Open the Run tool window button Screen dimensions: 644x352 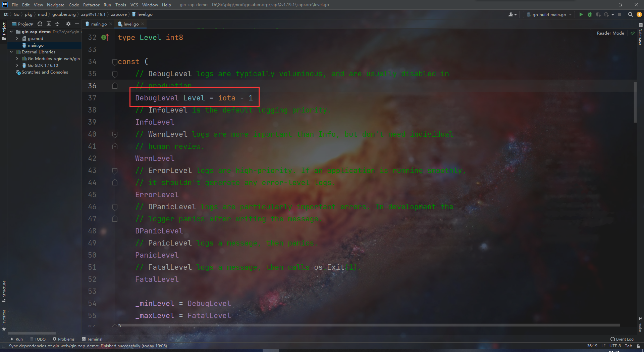[17, 339]
